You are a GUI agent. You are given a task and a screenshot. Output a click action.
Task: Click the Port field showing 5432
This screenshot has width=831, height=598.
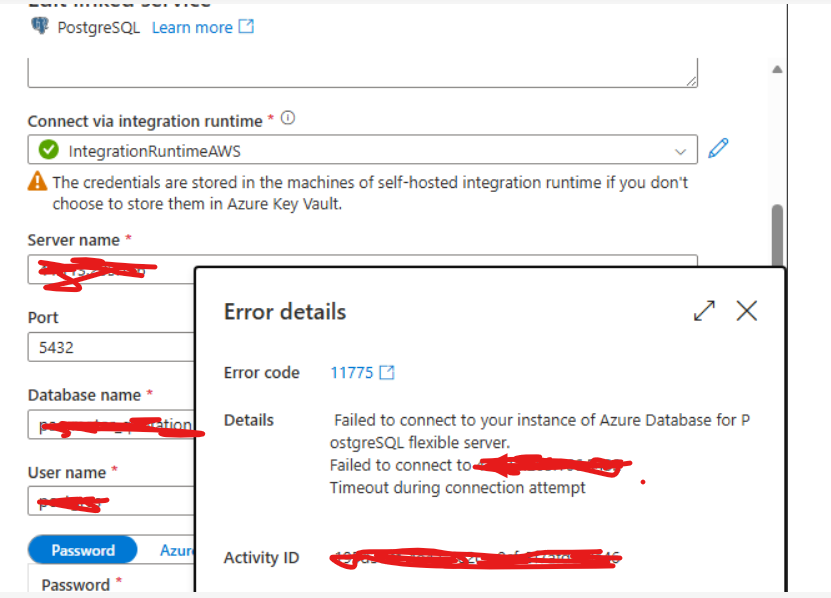click(x=111, y=347)
